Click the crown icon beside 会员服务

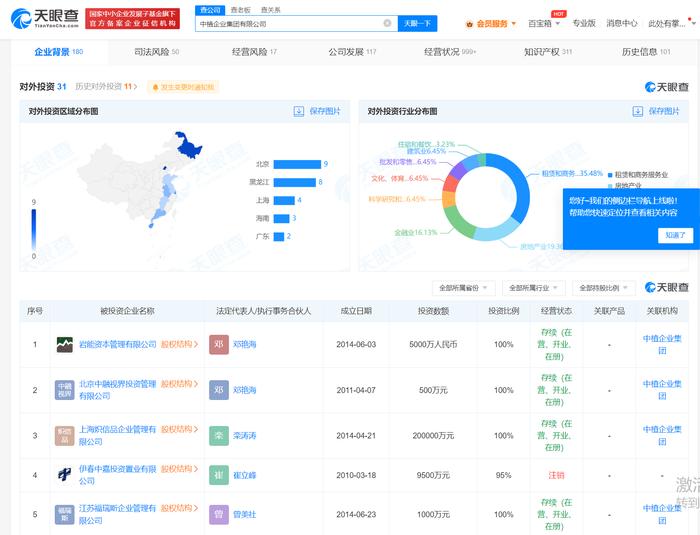click(x=469, y=24)
